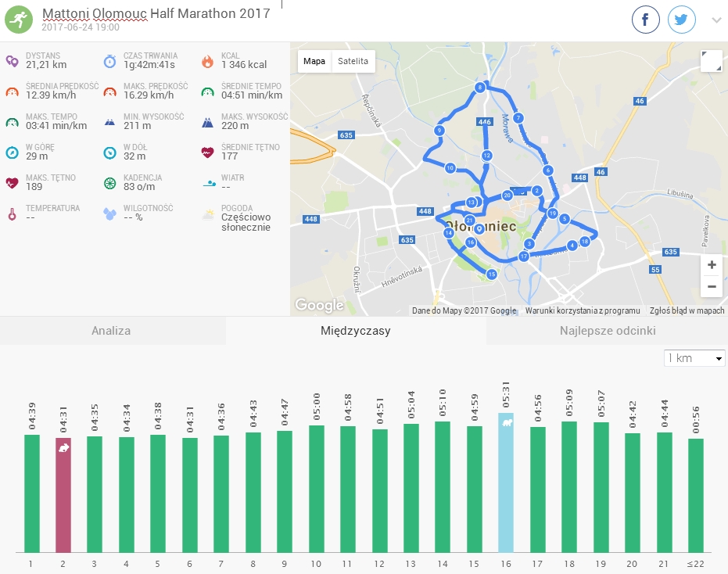Viewport: 728px width, 574px height.
Task: Zoom out on the map
Action: 711,286
